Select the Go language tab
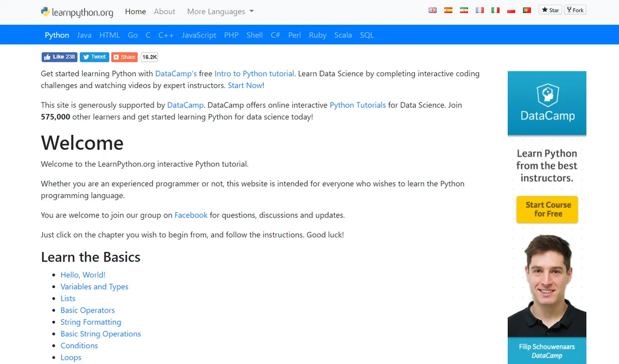This screenshot has width=619, height=364. (133, 35)
